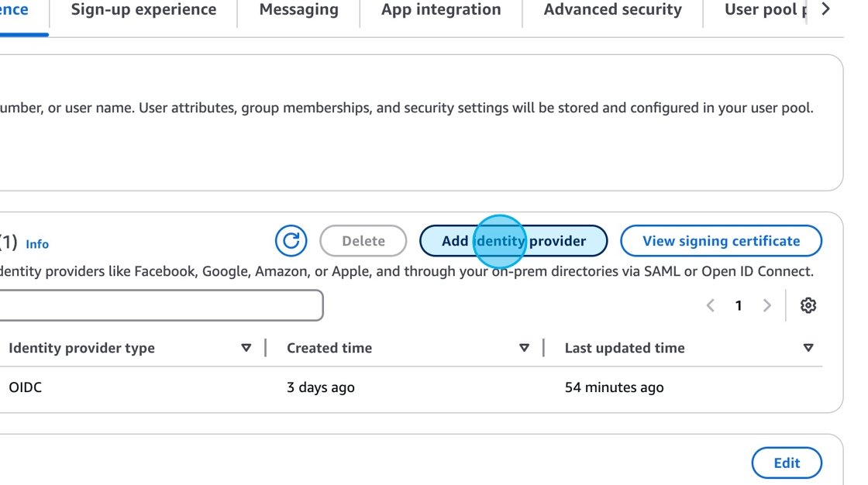Click the Delete button
The width and height of the screenshot is (868, 485).
363,241
